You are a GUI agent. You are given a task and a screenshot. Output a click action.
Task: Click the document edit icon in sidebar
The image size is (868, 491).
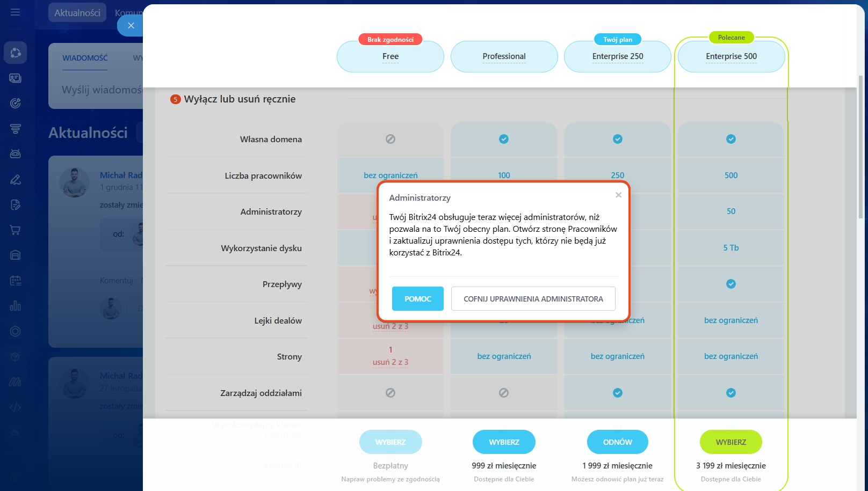tap(15, 204)
